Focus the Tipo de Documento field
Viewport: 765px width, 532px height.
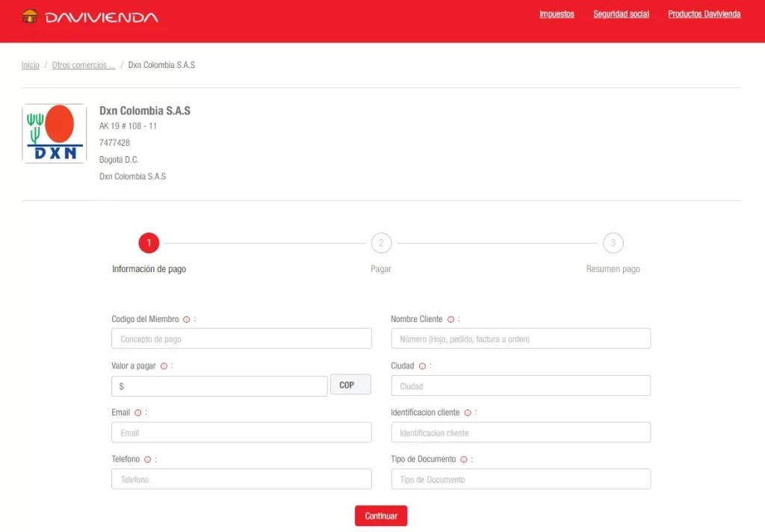[x=521, y=479]
